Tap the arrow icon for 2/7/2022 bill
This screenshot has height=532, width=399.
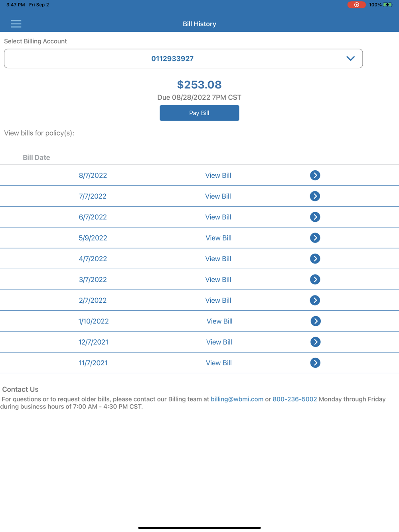pyautogui.click(x=315, y=300)
